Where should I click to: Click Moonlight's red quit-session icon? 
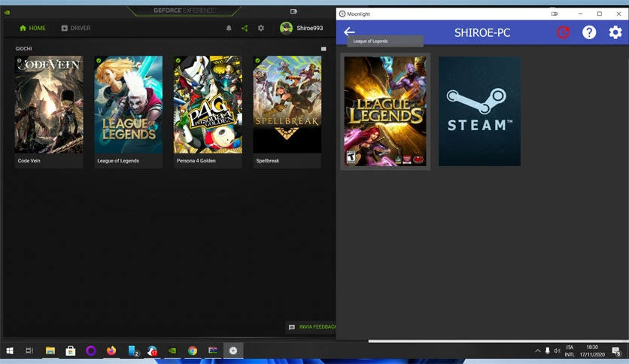pos(564,32)
